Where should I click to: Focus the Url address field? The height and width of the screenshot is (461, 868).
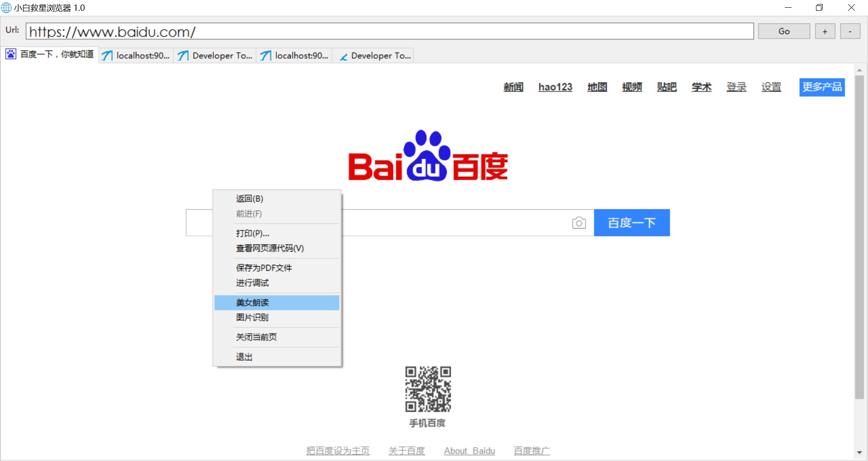coord(390,31)
